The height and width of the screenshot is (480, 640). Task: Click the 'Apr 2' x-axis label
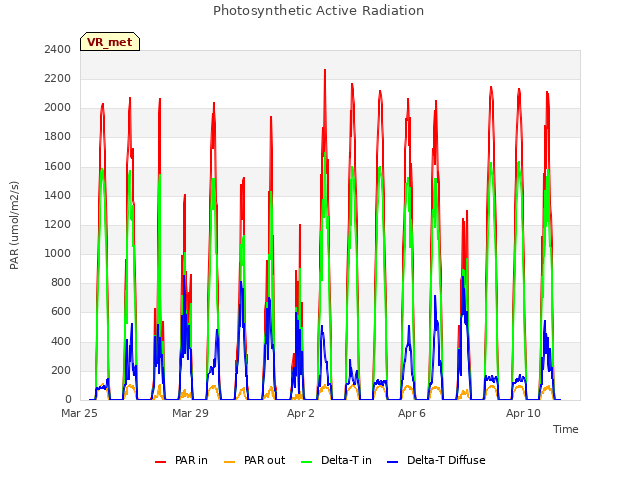[301, 413]
